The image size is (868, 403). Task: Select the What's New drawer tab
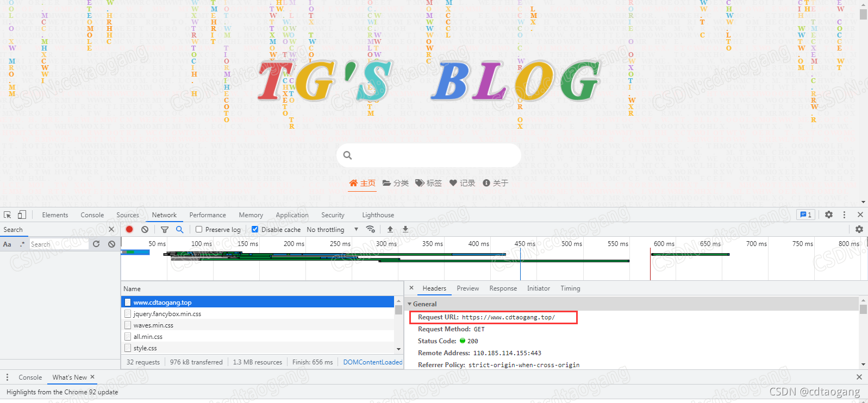(70, 377)
